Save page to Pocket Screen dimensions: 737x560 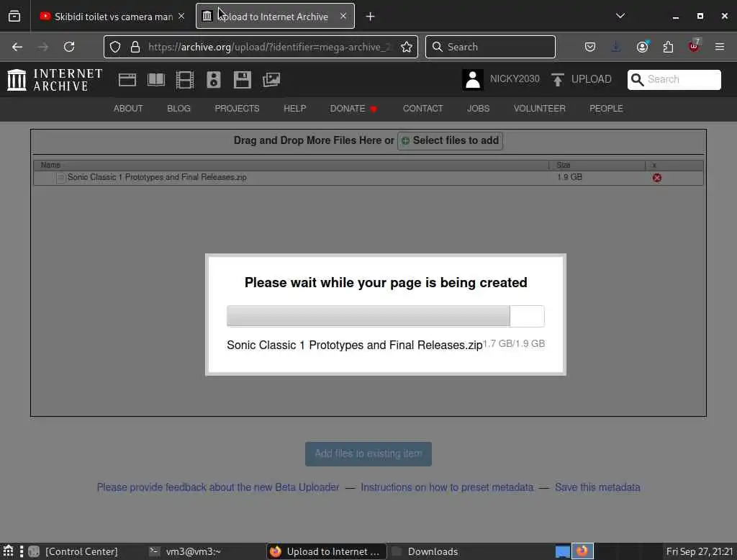[590, 47]
